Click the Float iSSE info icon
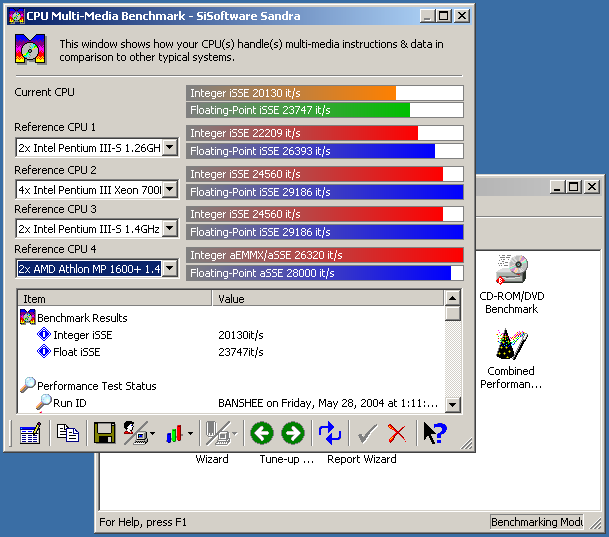The width and height of the screenshot is (609, 537). point(44,351)
